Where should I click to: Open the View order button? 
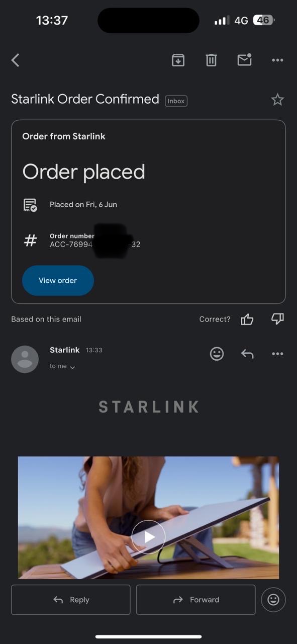point(58,280)
